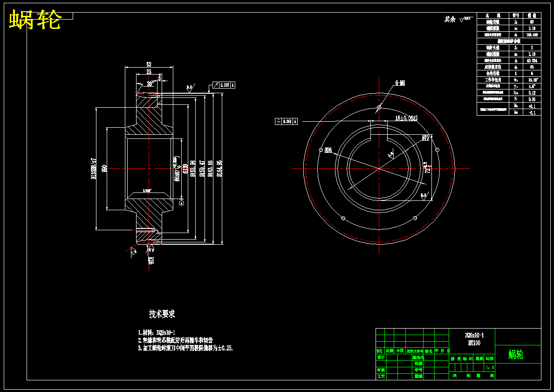This screenshot has height=392, width=554.
Task: Click the R25 radius dimension
Action: 151,261
